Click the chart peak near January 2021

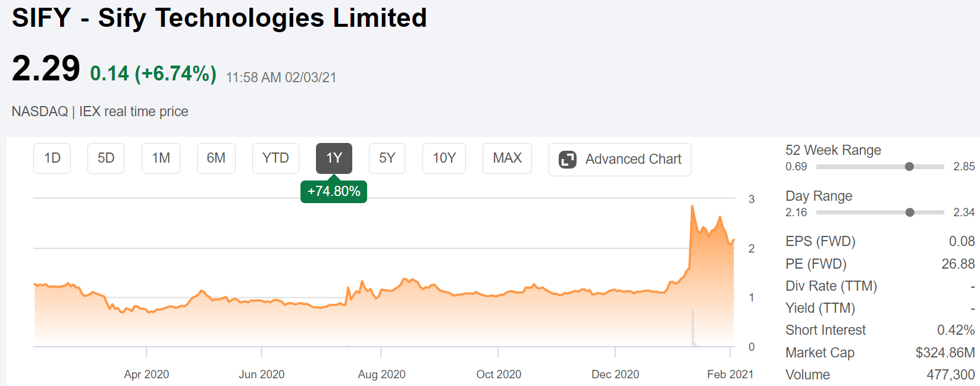692,207
